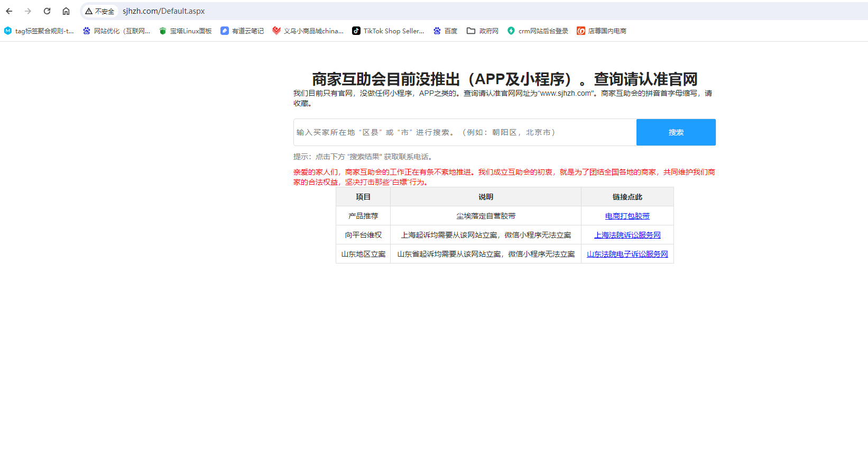This screenshot has width=868, height=464.
Task: Select the address bar URL sjhzh.com/Default.aspx
Action: (163, 11)
